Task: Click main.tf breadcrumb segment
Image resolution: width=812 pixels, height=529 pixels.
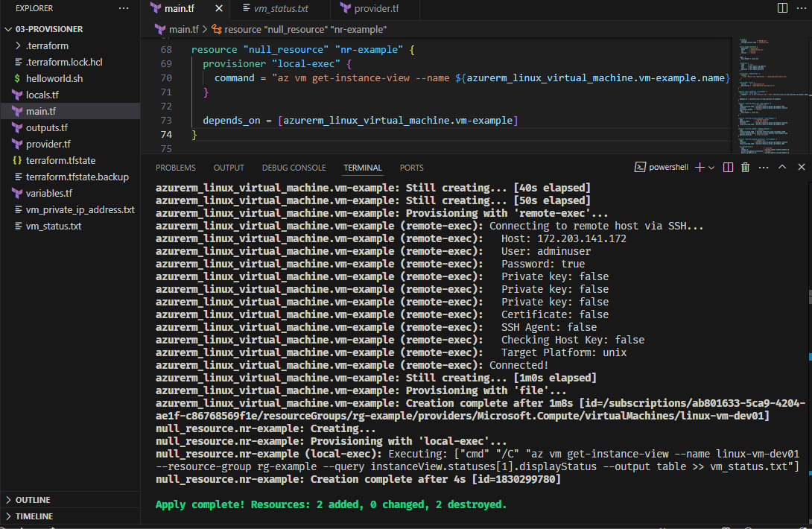Action: click(184, 30)
